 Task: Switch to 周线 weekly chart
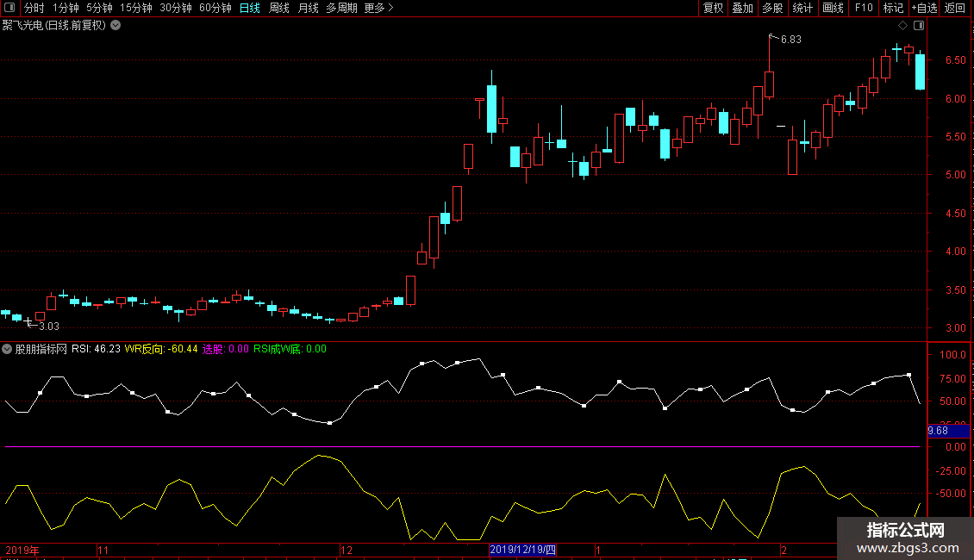coord(279,8)
